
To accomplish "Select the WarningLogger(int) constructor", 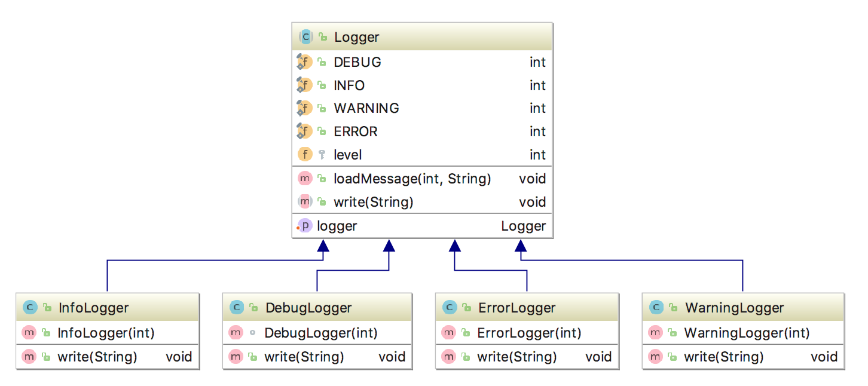I will 747,333.
